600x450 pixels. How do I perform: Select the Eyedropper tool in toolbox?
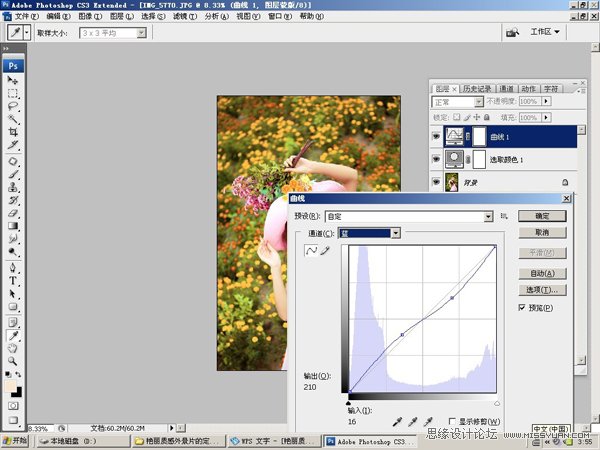point(13,336)
